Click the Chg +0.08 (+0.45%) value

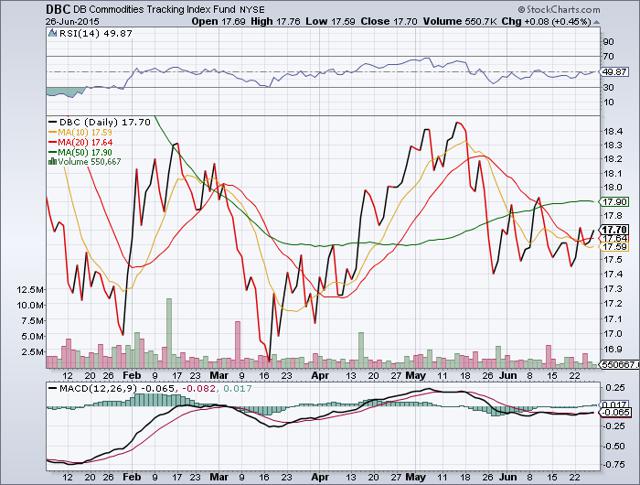pyautogui.click(x=546, y=21)
